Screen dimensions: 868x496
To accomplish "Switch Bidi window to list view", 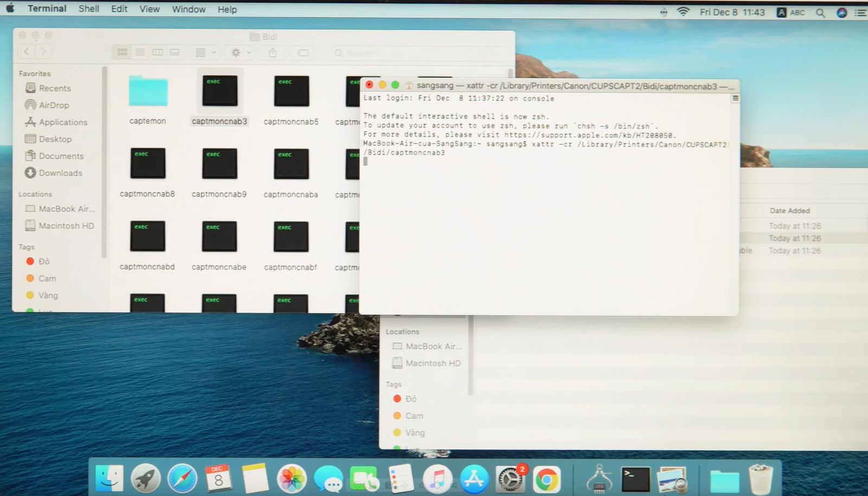I will (139, 52).
